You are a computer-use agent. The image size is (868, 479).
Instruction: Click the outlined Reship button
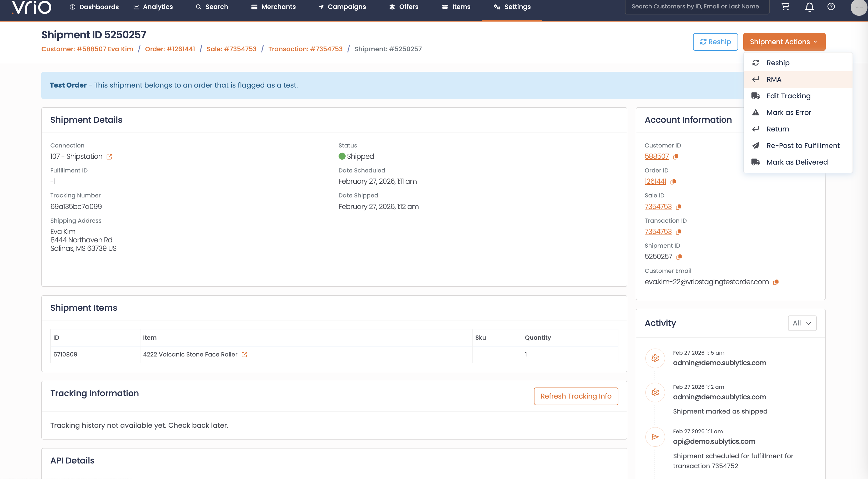click(715, 42)
